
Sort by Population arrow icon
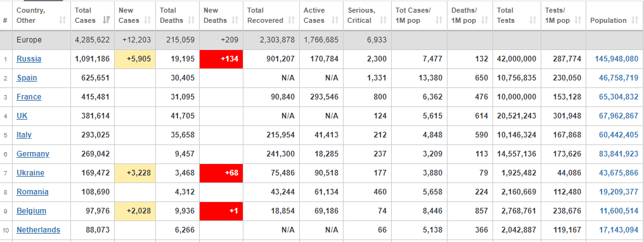click(x=634, y=20)
